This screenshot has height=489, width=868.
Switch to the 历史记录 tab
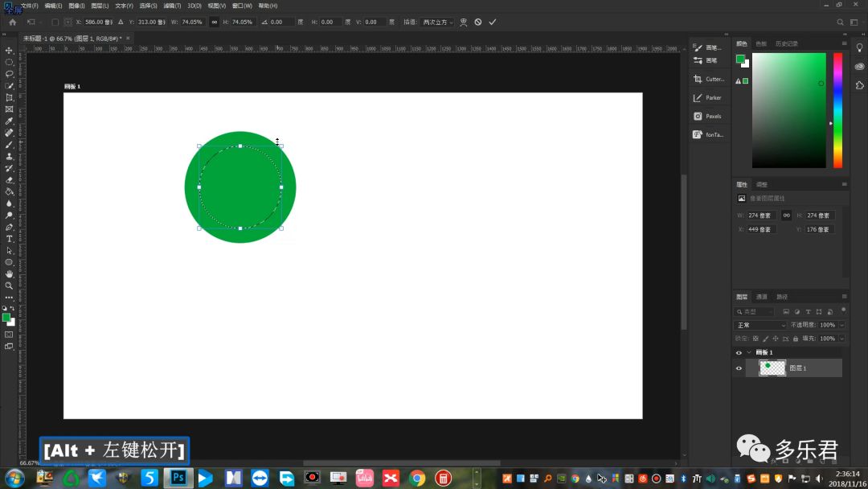click(x=788, y=43)
